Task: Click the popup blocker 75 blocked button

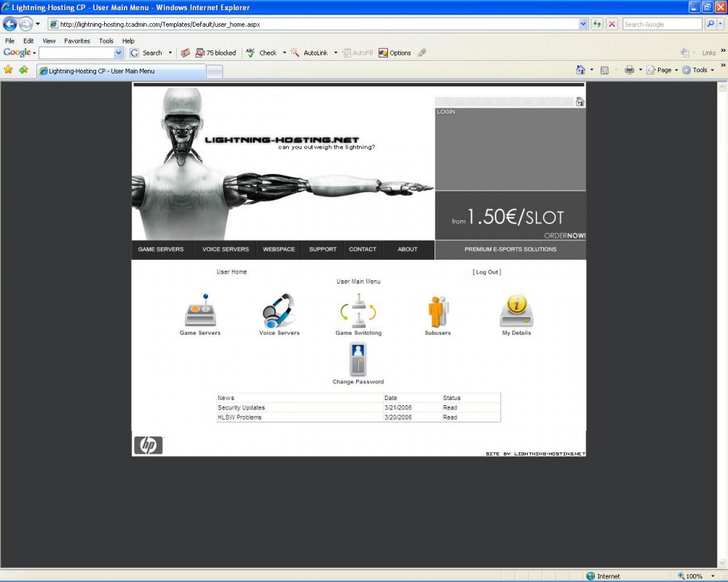Action: (x=215, y=53)
